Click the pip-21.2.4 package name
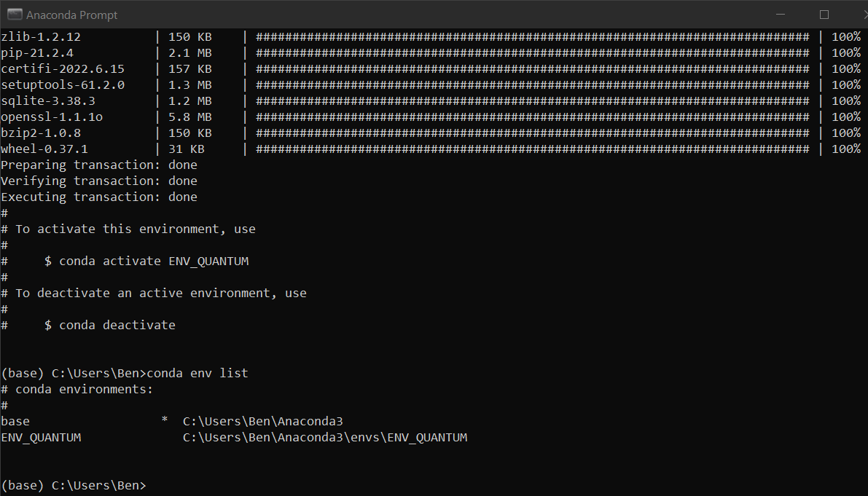The width and height of the screenshot is (868, 496). coord(37,52)
